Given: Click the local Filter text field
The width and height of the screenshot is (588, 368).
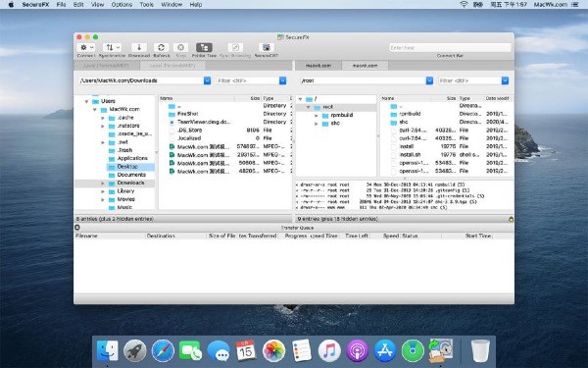Looking at the screenshot, I should pos(248,80).
